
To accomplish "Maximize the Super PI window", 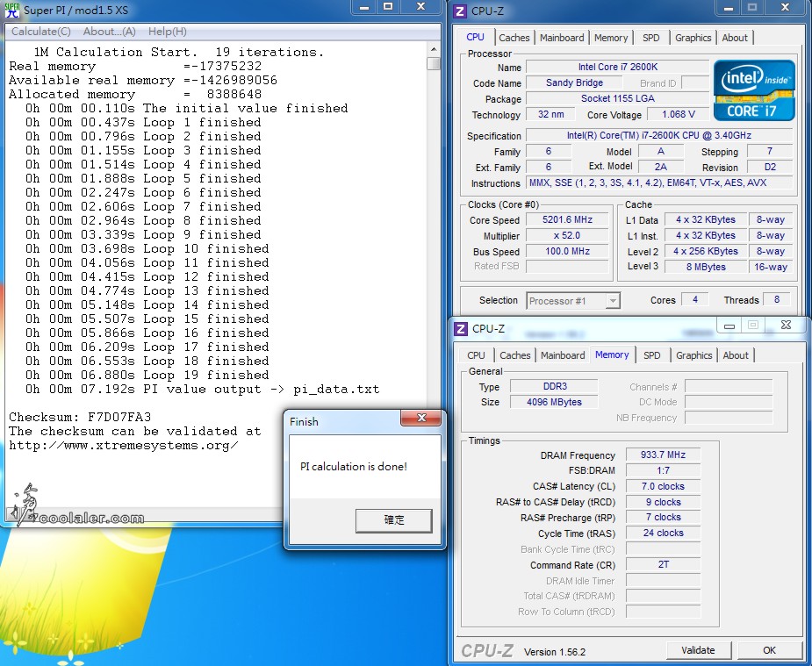I will click(x=388, y=7).
